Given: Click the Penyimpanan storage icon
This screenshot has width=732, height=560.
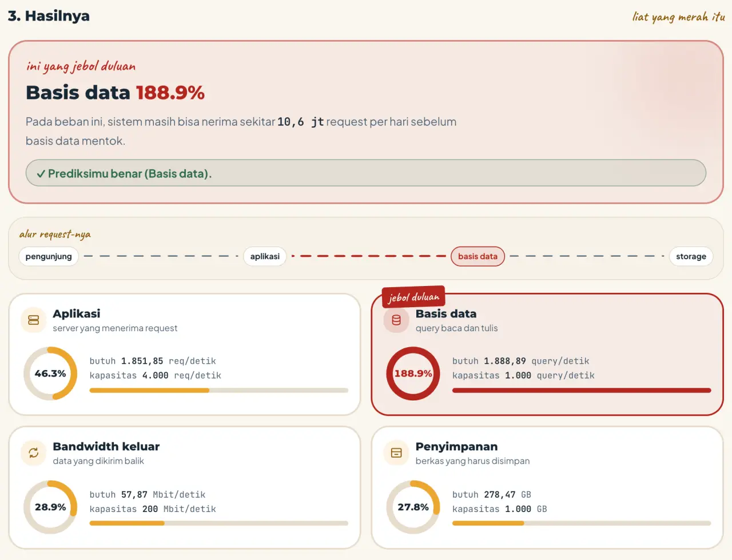Looking at the screenshot, I should coord(396,453).
